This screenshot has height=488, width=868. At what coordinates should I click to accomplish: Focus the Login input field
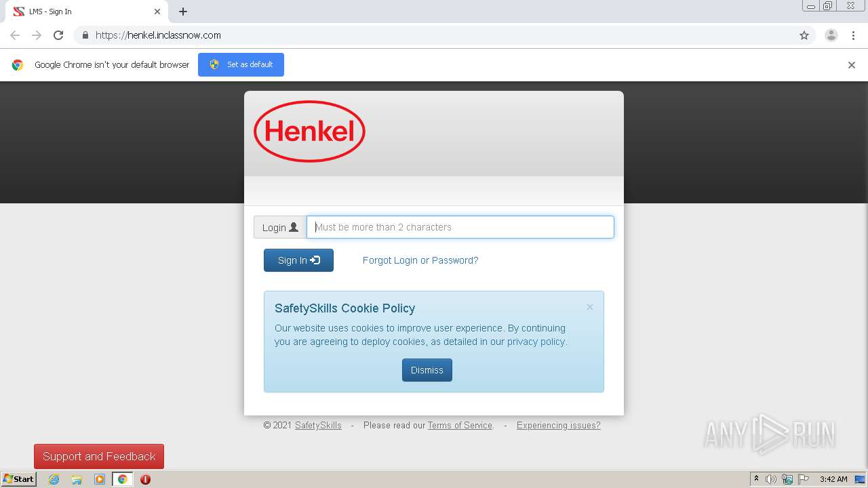[x=460, y=227]
